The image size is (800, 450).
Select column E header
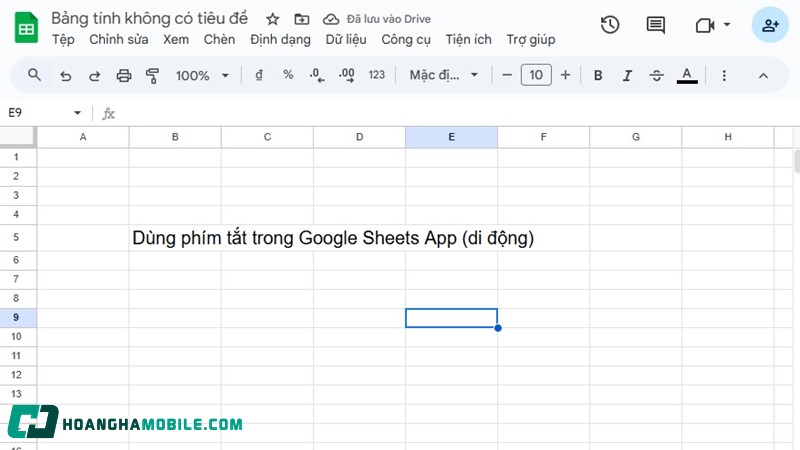[x=452, y=137]
